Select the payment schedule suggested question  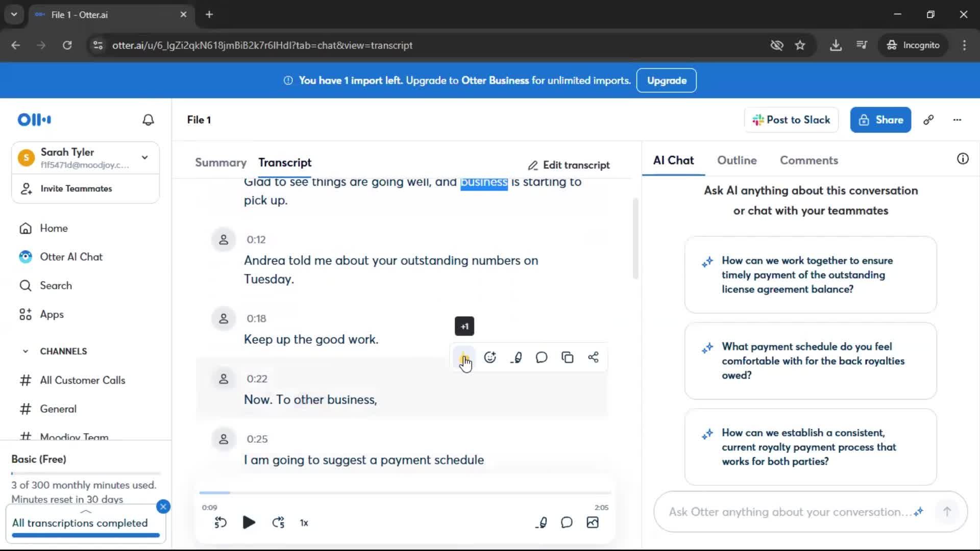click(x=811, y=361)
